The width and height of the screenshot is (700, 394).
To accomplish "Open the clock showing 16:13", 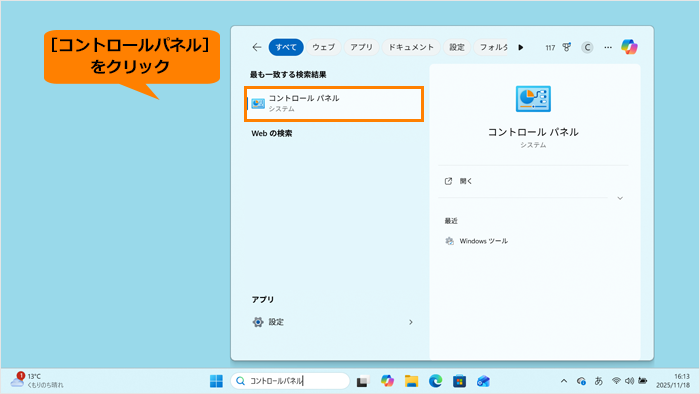I will 673,381.
